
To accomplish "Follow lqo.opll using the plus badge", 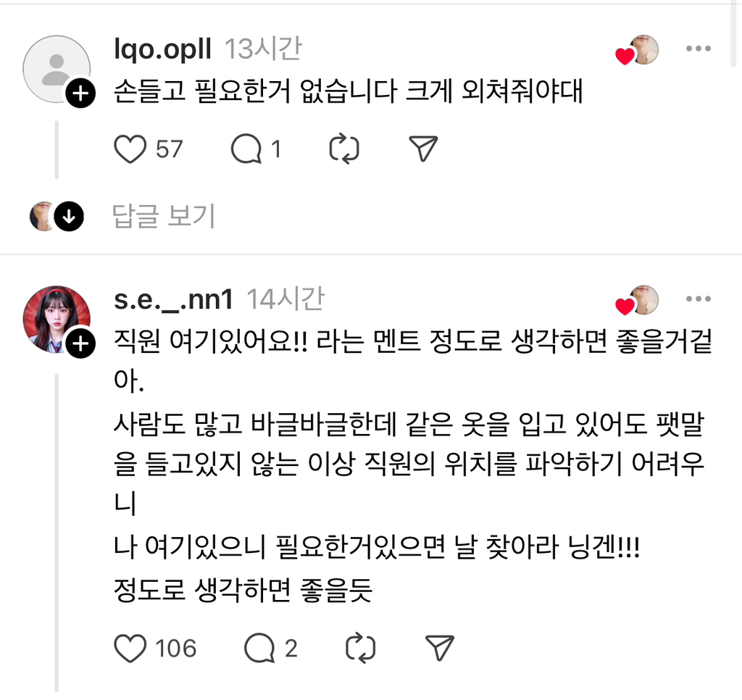I will [80, 93].
